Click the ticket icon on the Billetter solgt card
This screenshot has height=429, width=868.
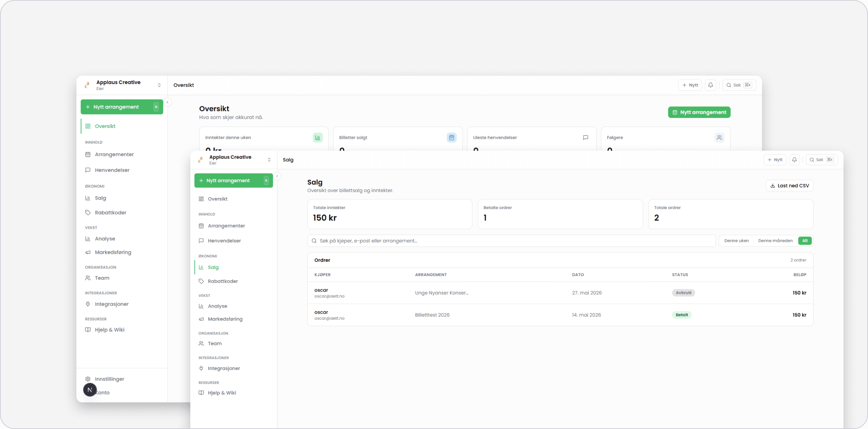tap(452, 138)
